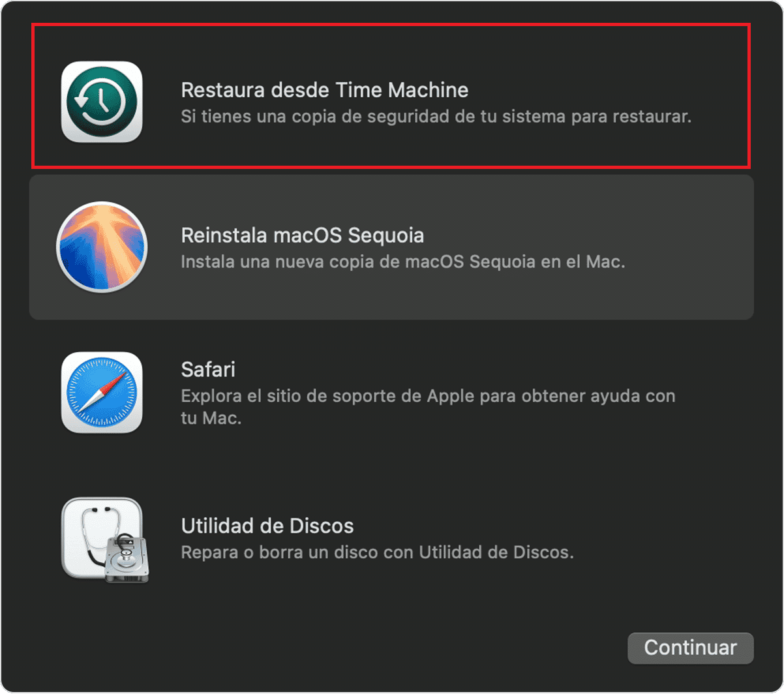Pick the "Safari" title label
Viewport: 784px width, 694px height.
208,370
